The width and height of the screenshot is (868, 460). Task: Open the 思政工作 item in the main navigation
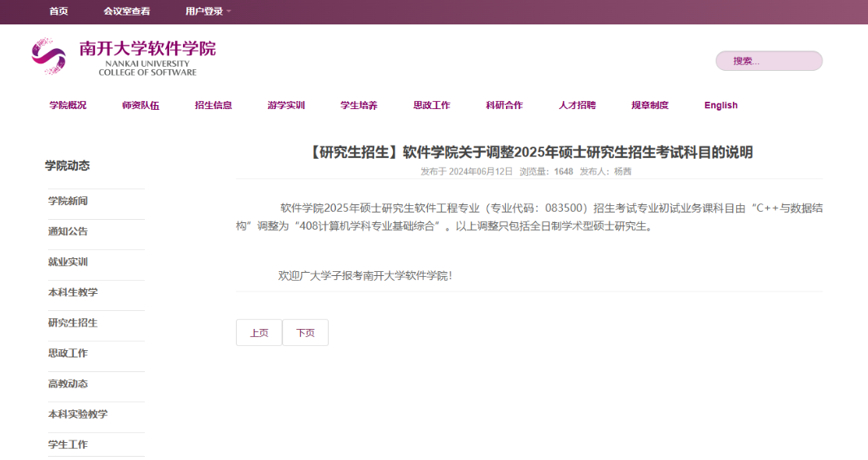tap(432, 105)
